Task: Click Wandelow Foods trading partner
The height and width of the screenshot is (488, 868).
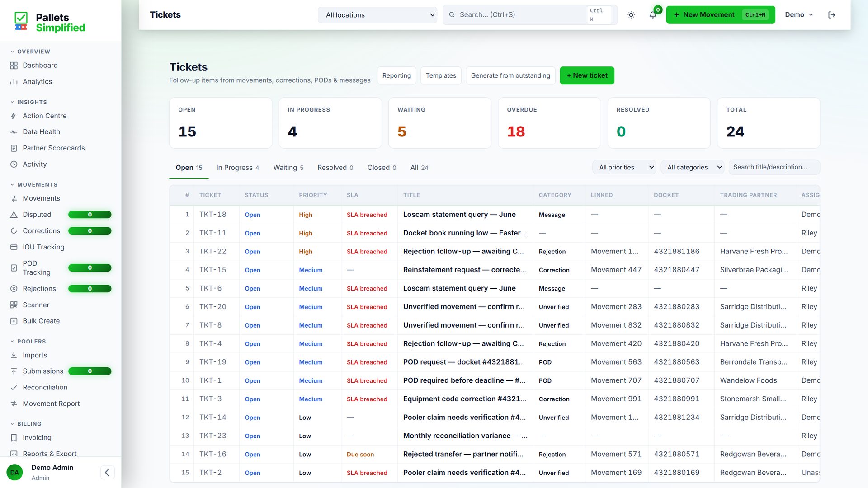Action: tap(748, 380)
